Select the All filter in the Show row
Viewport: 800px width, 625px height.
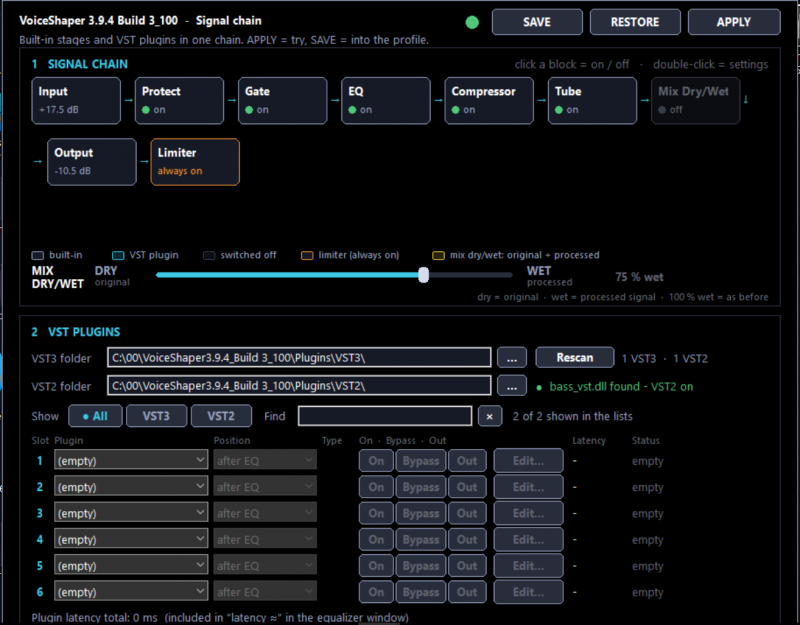[95, 416]
